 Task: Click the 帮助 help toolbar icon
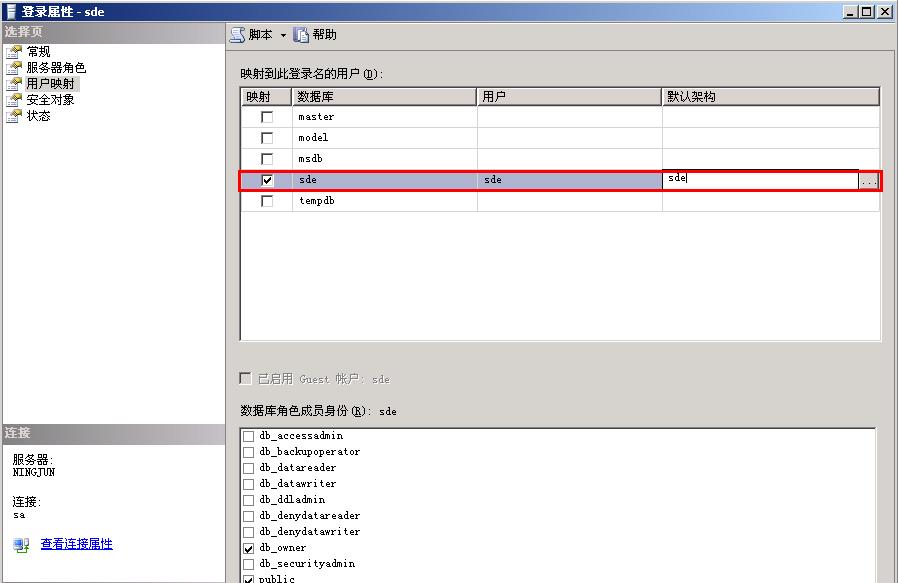pyautogui.click(x=301, y=34)
